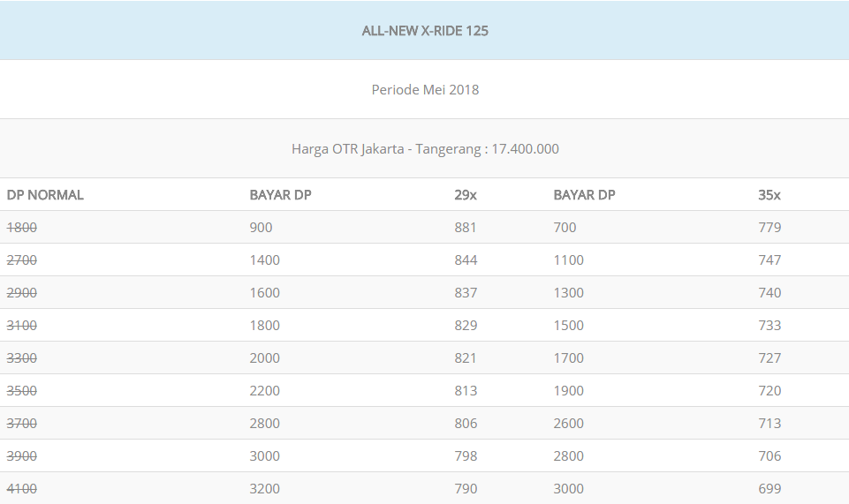849x504 pixels.
Task: Click the 720 installment value
Action: click(x=769, y=390)
